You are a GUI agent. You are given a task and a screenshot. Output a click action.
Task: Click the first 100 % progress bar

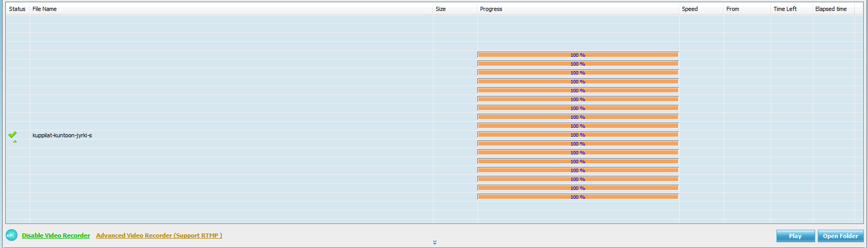point(578,55)
